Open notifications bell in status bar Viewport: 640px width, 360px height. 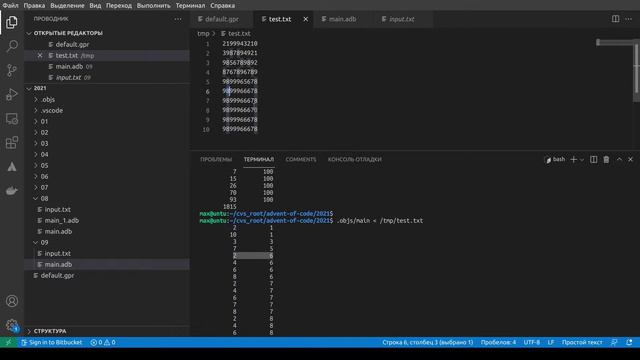click(x=629, y=342)
